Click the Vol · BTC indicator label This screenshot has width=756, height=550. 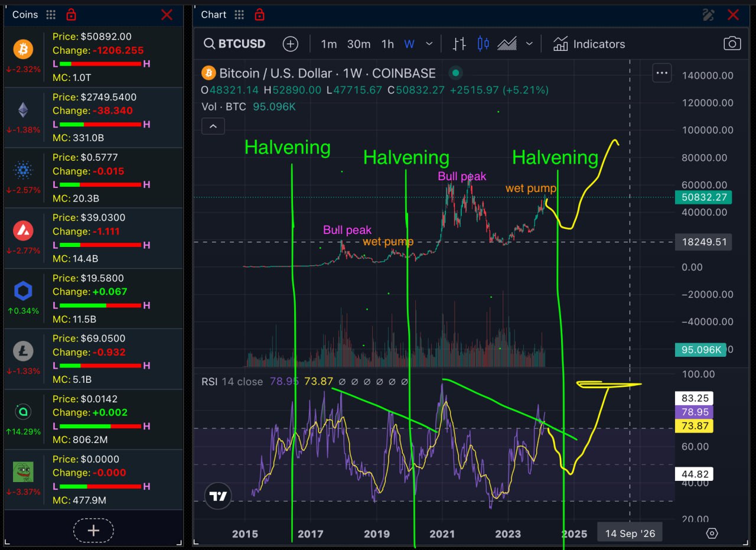[224, 107]
